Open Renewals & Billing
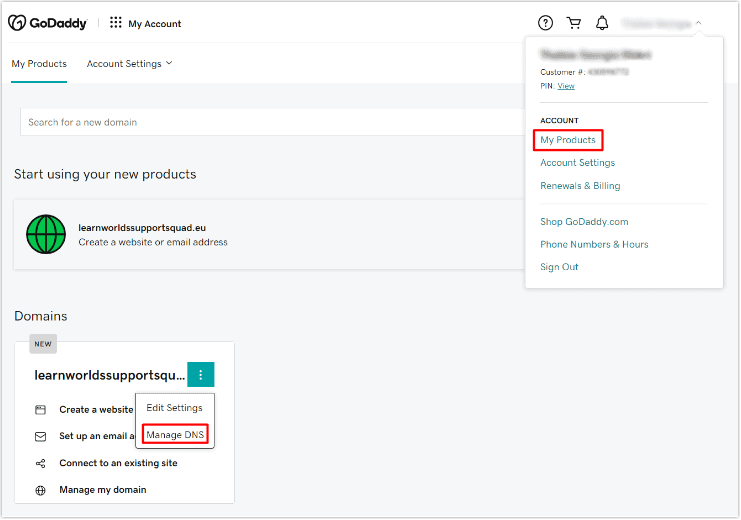 tap(580, 186)
